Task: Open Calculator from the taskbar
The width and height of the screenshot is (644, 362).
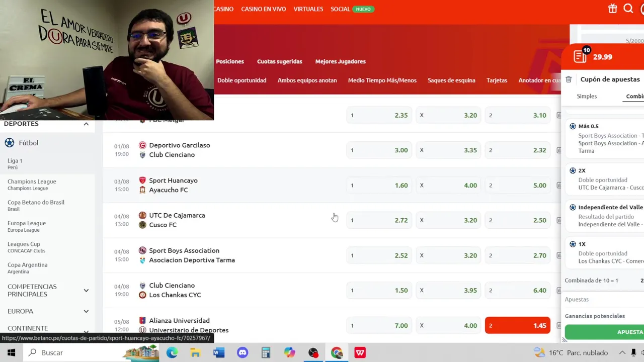Action: [x=266, y=353]
